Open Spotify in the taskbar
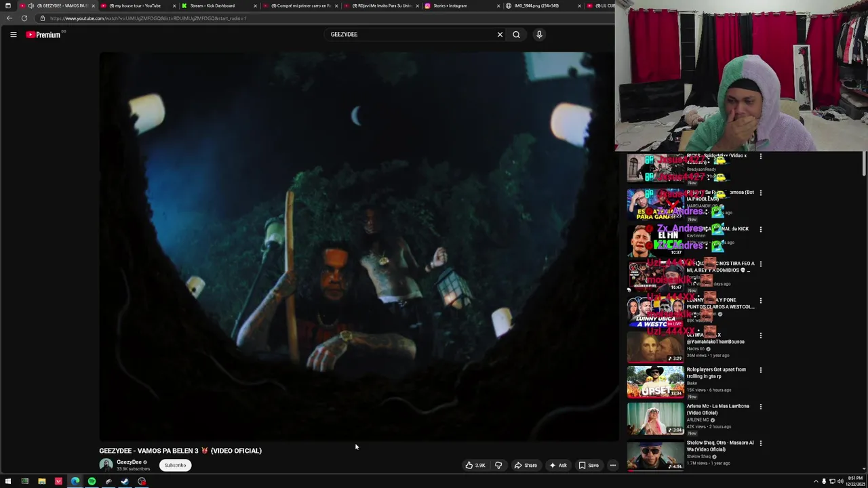This screenshot has height=488, width=868. click(92, 481)
